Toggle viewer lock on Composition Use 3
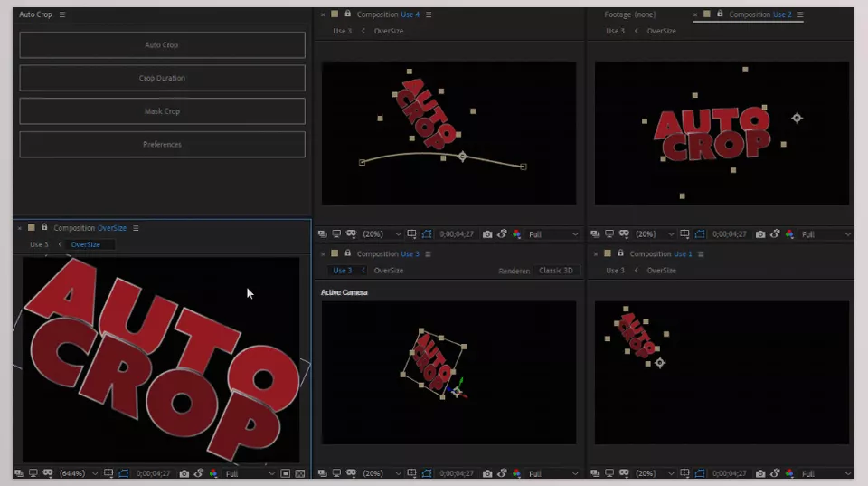The width and height of the screenshot is (868, 486). pos(347,253)
